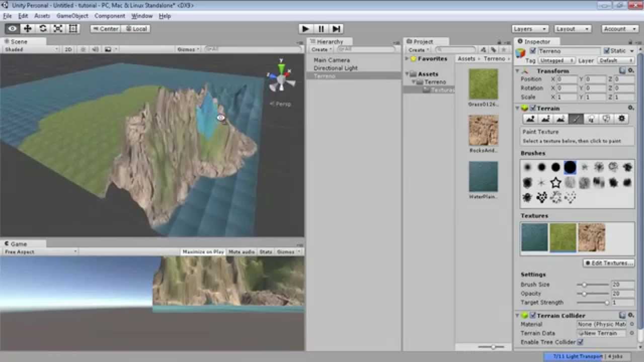Open the Terrain Settings gear tab
Image resolution: width=644 pixels, height=362 pixels.
[621, 119]
